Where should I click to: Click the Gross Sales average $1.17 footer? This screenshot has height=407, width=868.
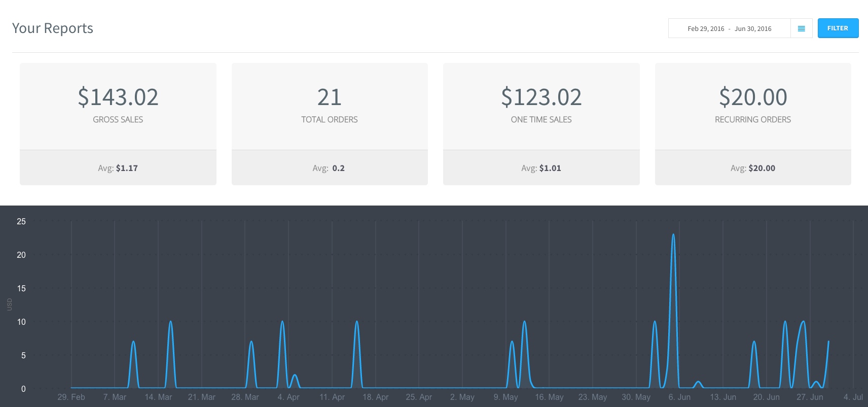tap(118, 168)
